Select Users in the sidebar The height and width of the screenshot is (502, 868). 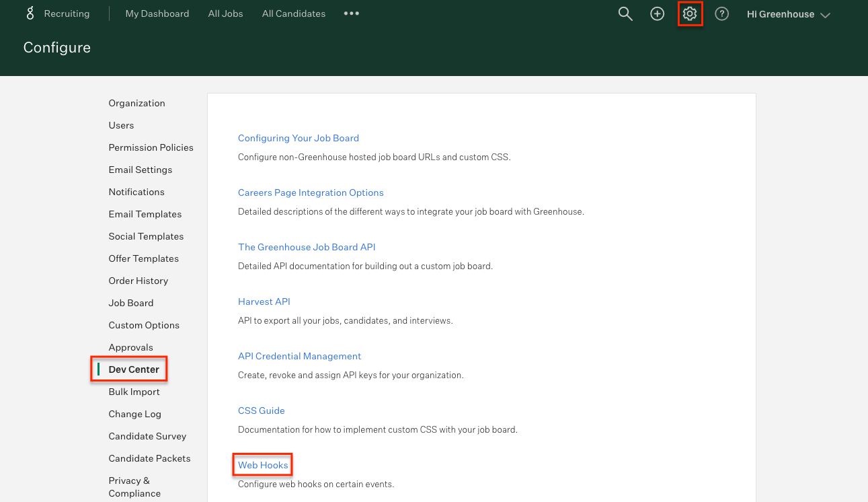[122, 125]
